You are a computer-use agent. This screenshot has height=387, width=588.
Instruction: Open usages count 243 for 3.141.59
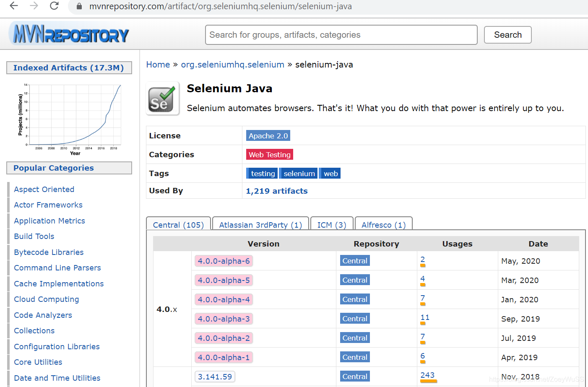pos(428,376)
